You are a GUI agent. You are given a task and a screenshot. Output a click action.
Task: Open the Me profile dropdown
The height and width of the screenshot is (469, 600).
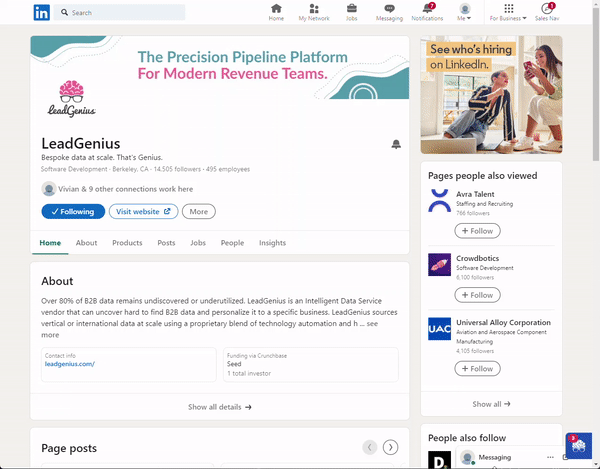tap(465, 12)
